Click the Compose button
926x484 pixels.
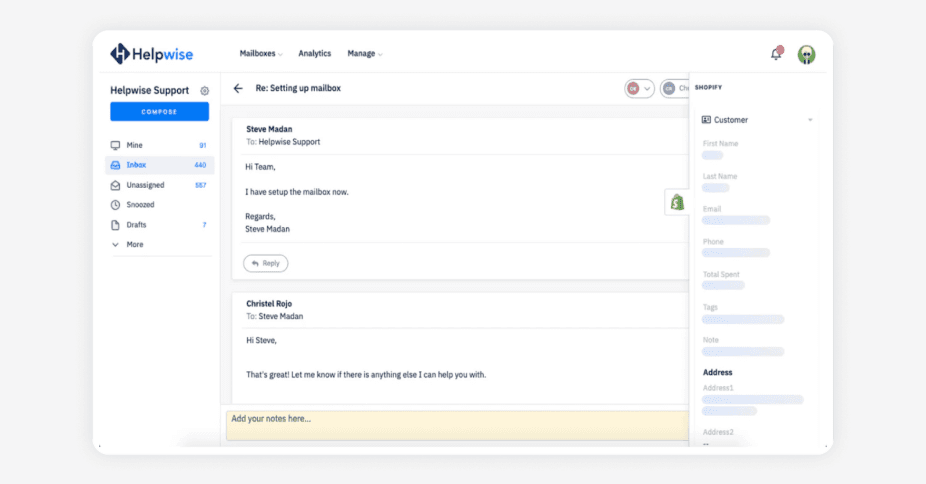coord(159,112)
